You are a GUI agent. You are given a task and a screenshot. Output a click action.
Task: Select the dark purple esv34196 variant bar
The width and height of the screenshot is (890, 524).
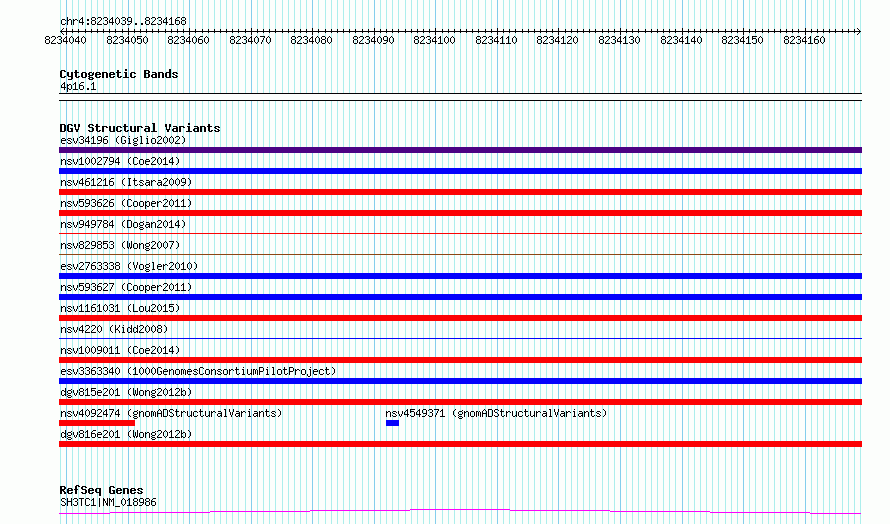[x=460, y=150]
